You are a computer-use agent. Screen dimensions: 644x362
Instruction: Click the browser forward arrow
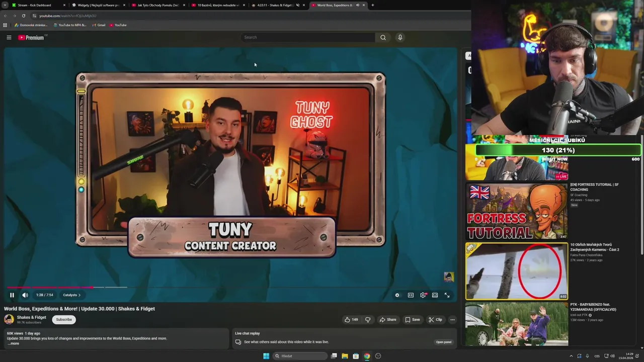[14, 16]
